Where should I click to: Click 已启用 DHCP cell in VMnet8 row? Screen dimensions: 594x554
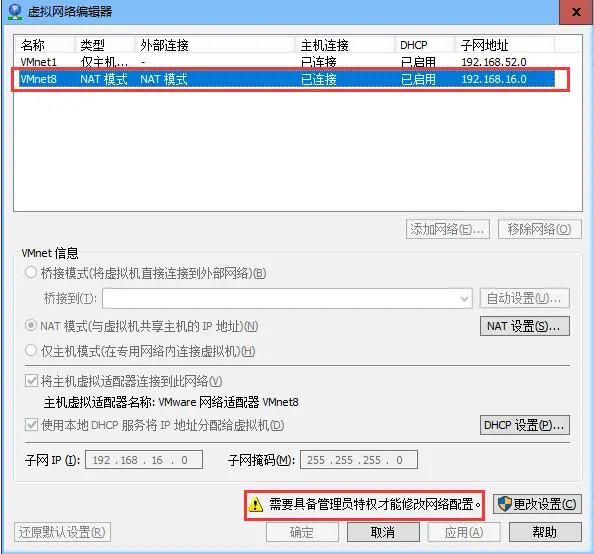point(418,79)
